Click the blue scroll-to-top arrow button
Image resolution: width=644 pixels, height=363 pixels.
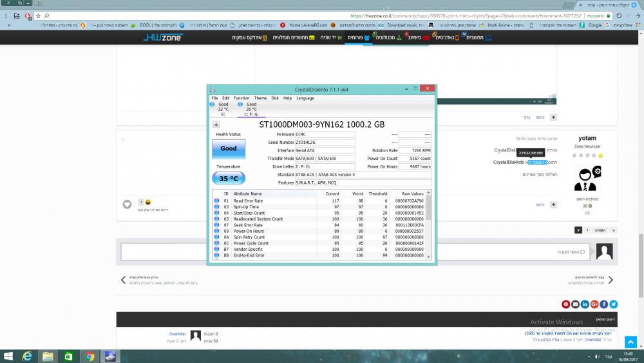tap(630, 342)
